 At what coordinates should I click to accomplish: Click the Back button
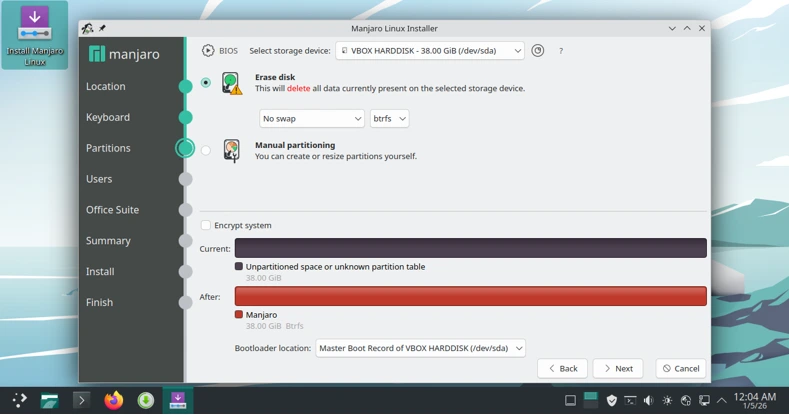[x=563, y=369]
